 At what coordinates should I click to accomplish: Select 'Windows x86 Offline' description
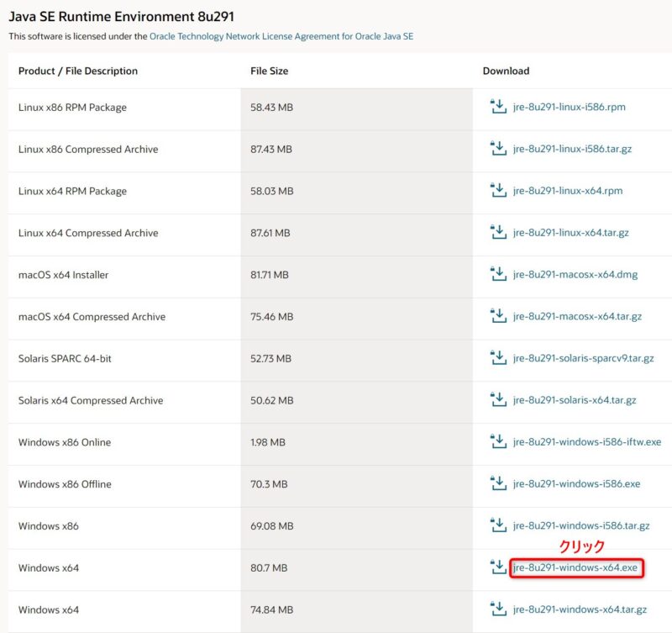65,484
